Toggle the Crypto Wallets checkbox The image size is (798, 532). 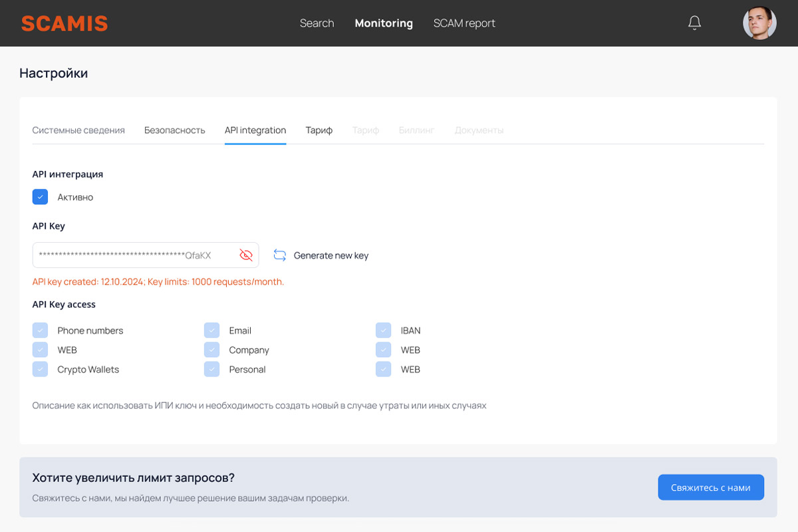click(x=40, y=369)
